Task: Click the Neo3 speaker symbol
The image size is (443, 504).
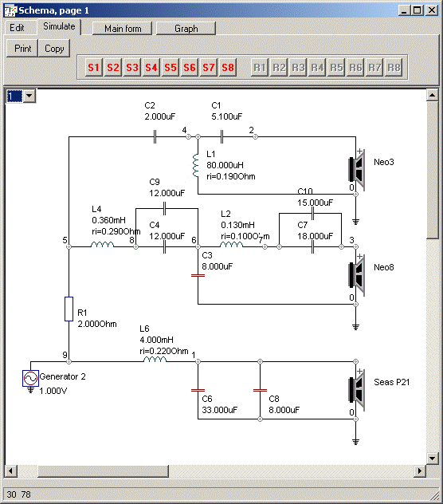Action: [x=357, y=169]
